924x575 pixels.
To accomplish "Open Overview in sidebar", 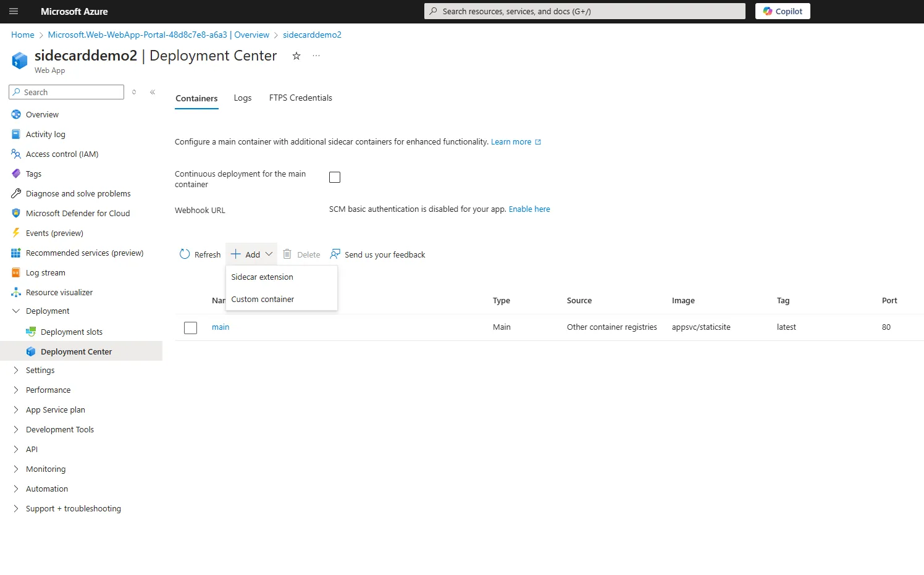I will click(42, 114).
